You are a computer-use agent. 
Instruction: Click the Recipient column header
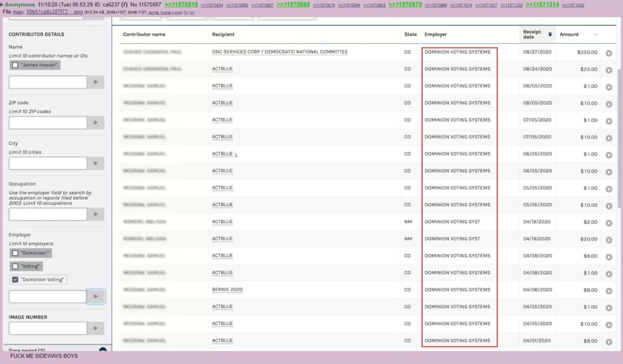pos(223,34)
